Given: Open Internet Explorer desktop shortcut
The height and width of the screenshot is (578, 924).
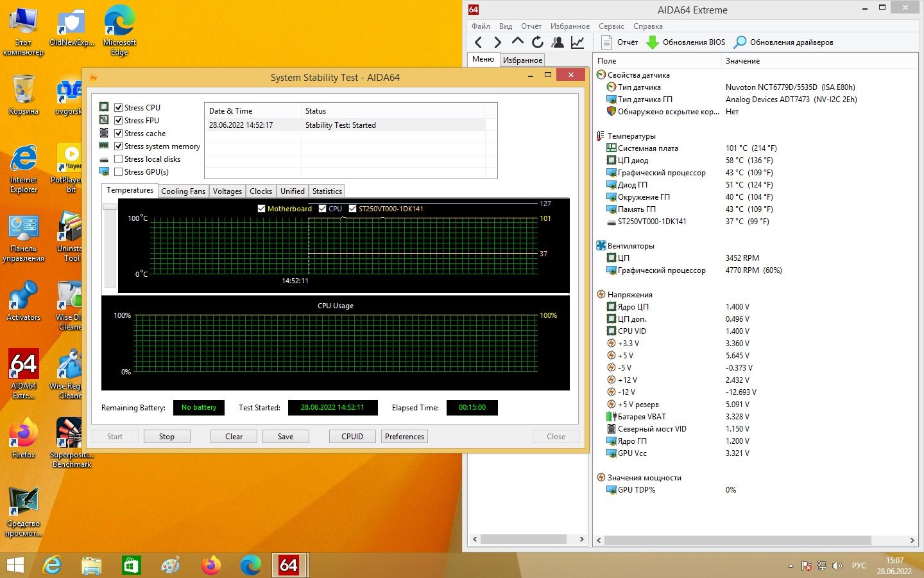Looking at the screenshot, I should (24, 169).
